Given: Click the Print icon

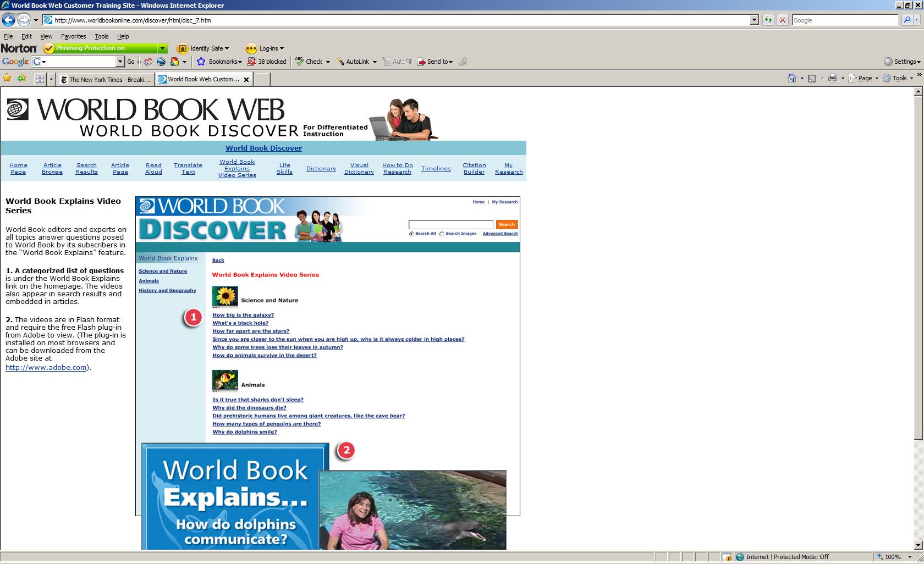Looking at the screenshot, I should coord(833,78).
